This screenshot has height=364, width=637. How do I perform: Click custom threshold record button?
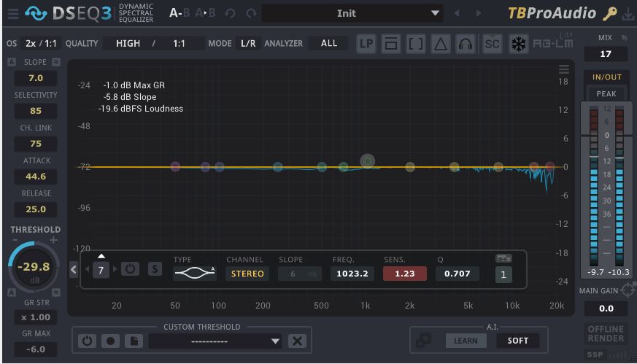[x=110, y=341]
